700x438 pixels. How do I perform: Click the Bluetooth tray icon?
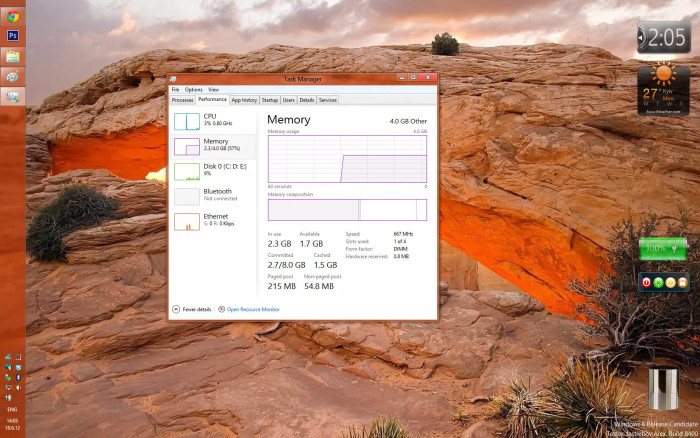[18, 377]
